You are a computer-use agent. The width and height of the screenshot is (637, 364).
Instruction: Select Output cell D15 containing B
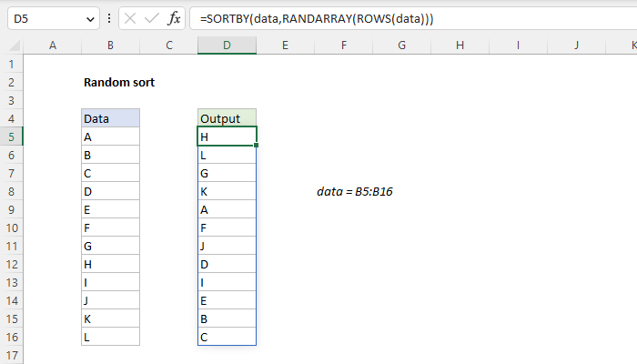click(227, 318)
